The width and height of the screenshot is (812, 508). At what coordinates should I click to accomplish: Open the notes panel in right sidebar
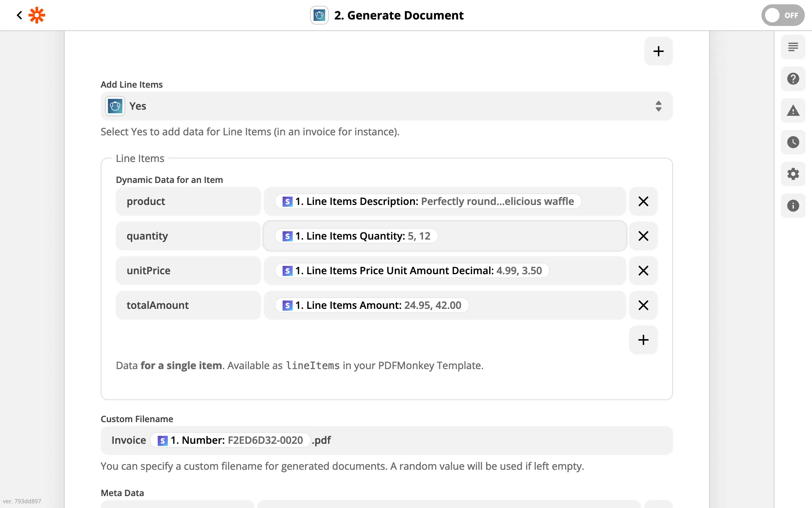tap(793, 47)
